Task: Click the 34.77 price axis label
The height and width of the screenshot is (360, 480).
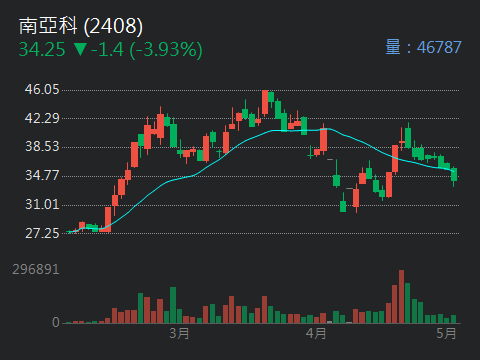Action: coord(42,176)
